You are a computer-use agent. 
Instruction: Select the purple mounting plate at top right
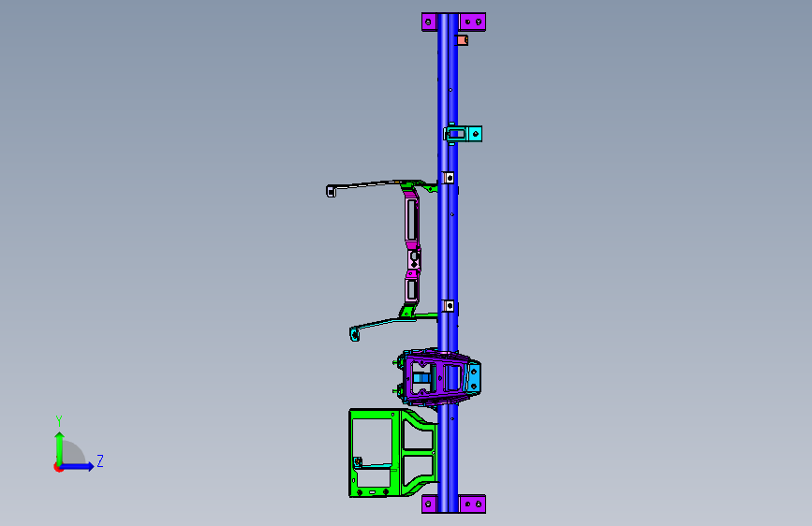[472, 22]
